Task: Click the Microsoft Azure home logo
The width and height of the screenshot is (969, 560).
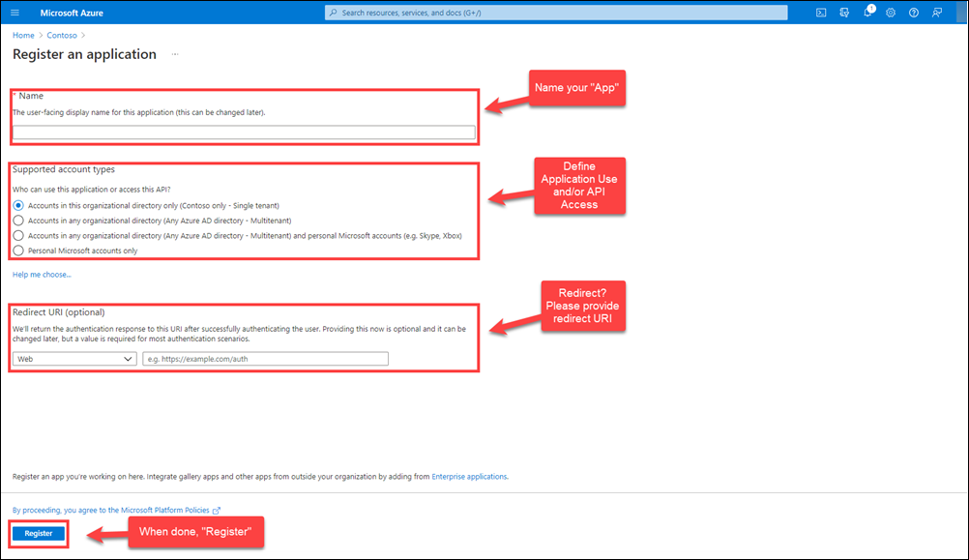Action: tap(73, 12)
